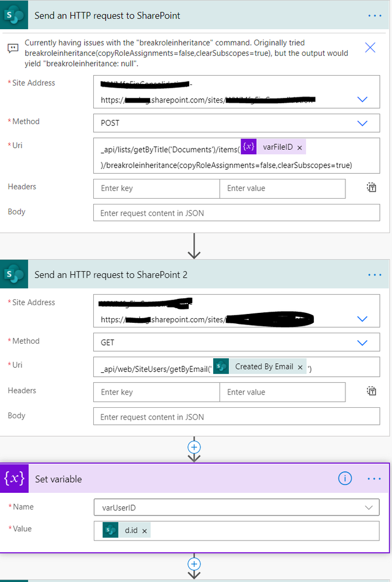392x582 pixels.
Task: Click Headers key field in first action
Action: tap(156, 189)
